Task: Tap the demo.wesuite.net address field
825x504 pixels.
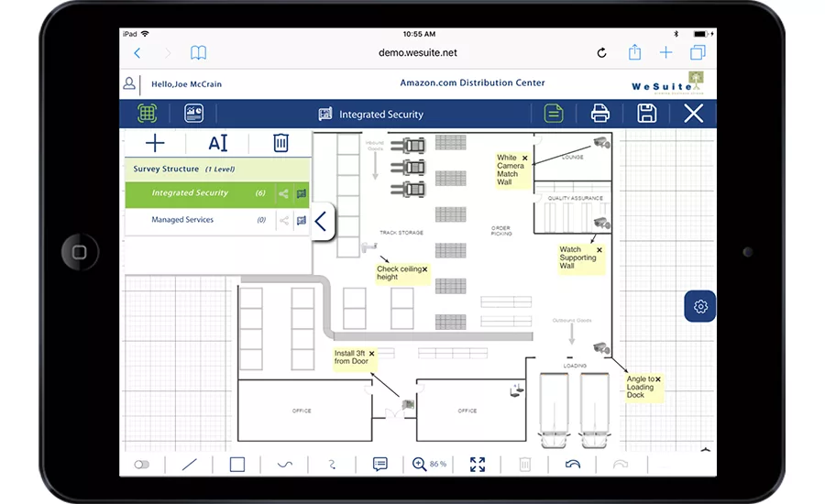Action: point(418,52)
